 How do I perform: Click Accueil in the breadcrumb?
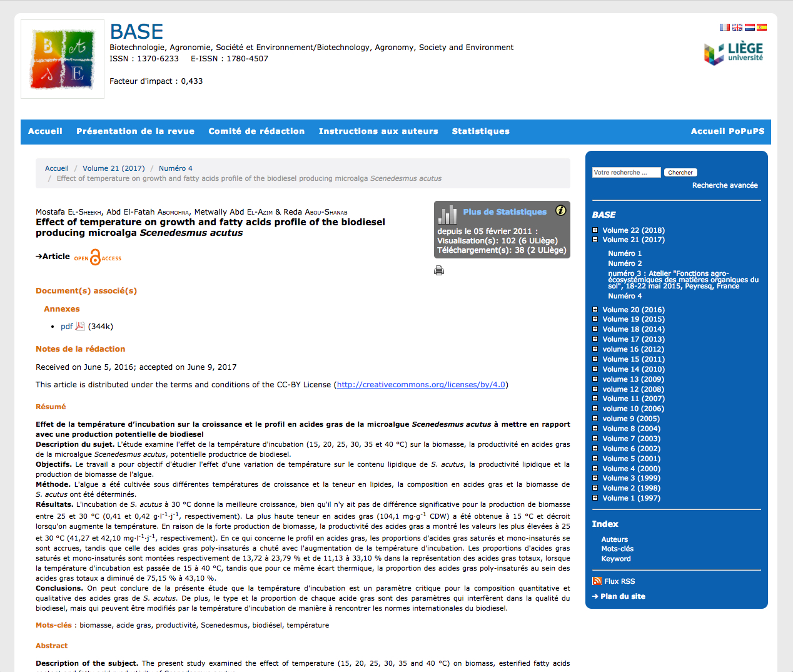[57, 168]
